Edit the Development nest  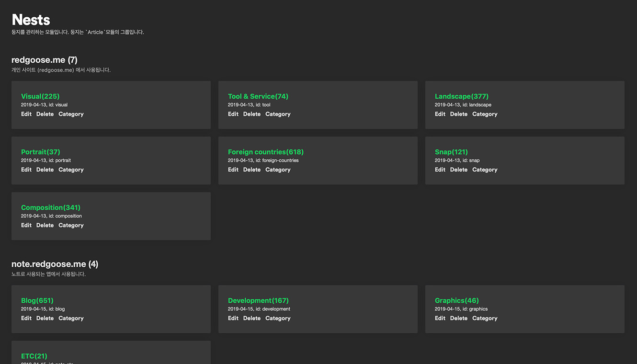pos(233,318)
